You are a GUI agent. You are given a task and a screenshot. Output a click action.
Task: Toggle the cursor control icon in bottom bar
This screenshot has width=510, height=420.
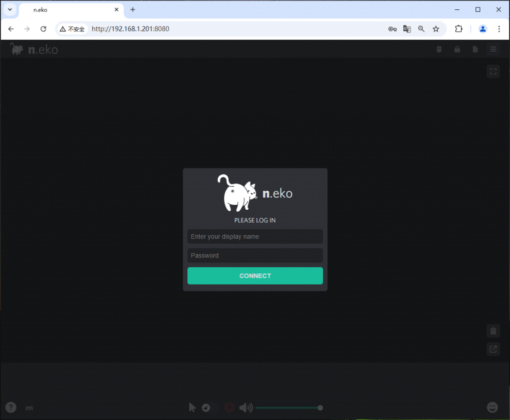coord(192,408)
